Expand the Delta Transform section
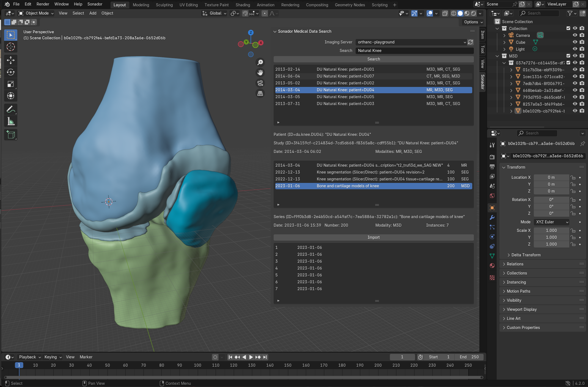This screenshot has width=588, height=387. tap(526, 255)
